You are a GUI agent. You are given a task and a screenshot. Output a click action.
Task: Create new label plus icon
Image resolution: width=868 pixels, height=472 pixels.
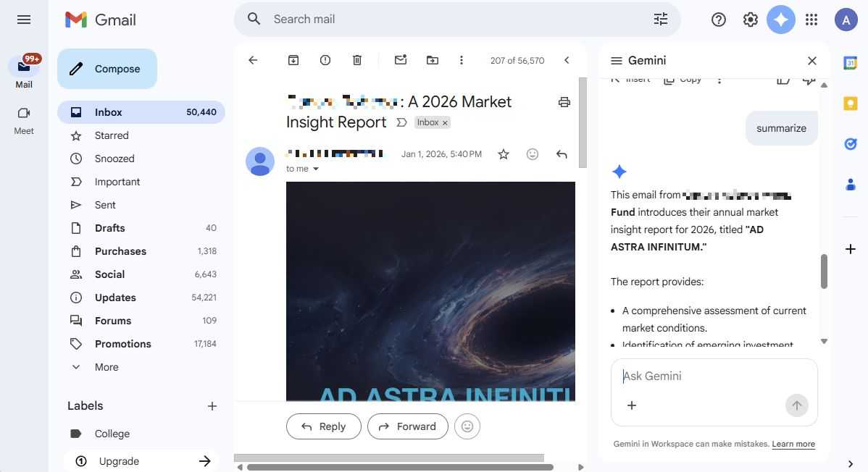click(212, 406)
